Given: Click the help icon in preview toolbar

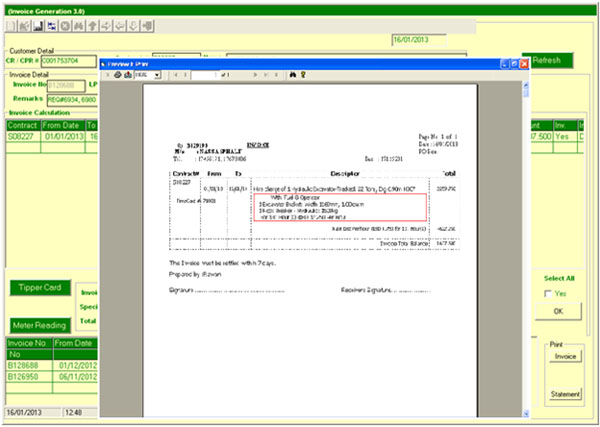Looking at the screenshot, I should click(x=303, y=75).
